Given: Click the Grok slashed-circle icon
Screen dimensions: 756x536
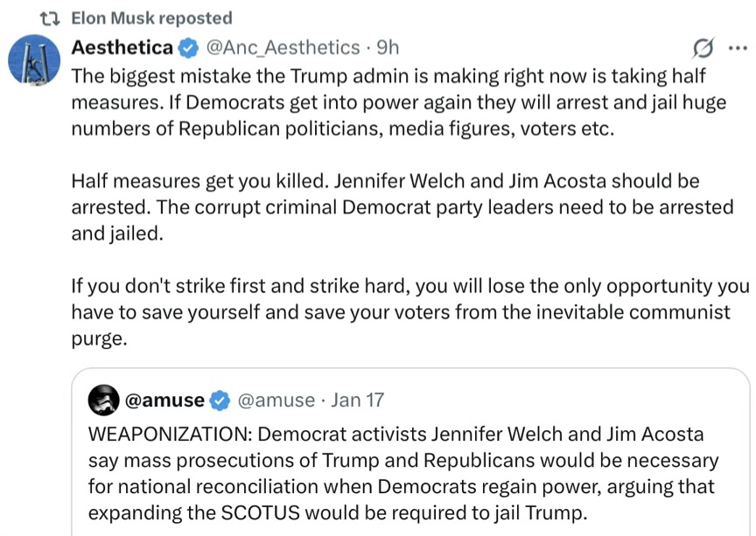Looking at the screenshot, I should point(702,47).
